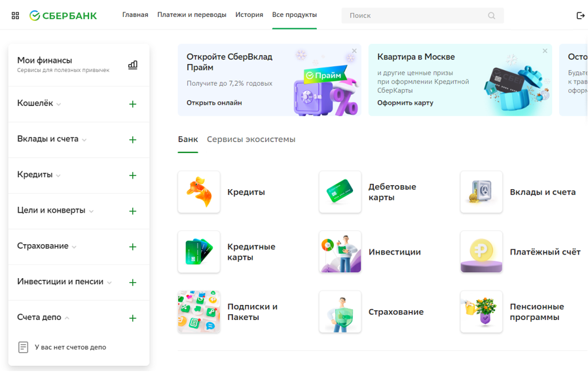Viewport: 588px width, 375px height.
Task: Expand the Вклады и счета sidebar chevron
Action: (x=84, y=140)
